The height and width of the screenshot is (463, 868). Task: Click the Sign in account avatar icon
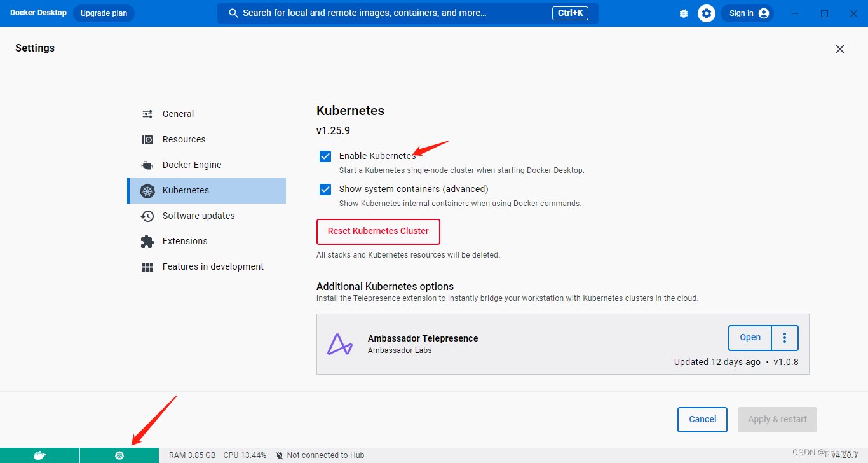764,13
